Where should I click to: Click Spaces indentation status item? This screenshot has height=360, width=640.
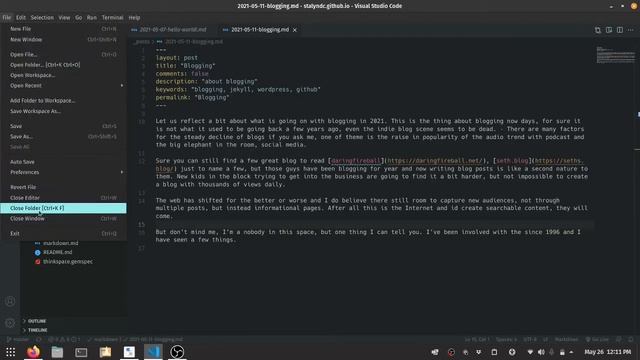coord(506,340)
